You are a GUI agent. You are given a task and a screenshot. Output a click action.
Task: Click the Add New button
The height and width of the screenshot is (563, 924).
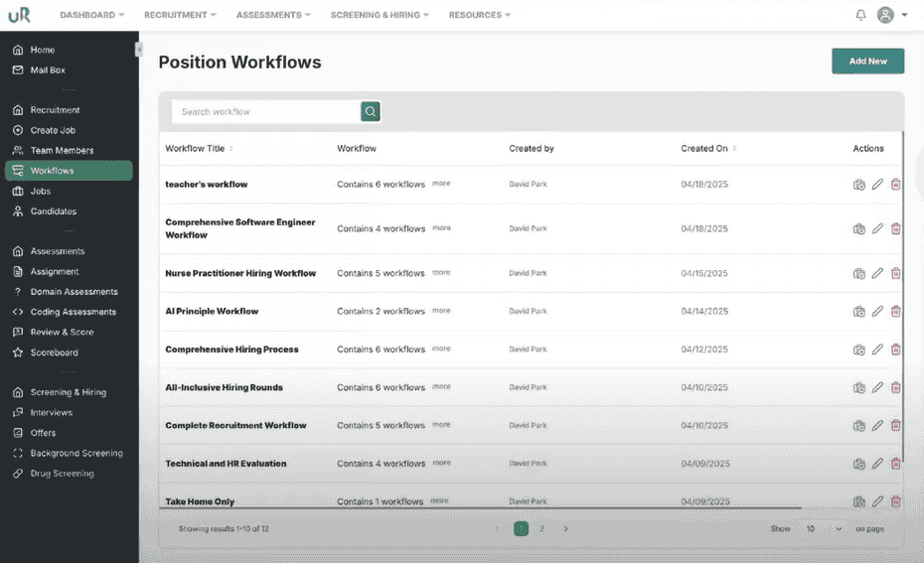point(867,62)
